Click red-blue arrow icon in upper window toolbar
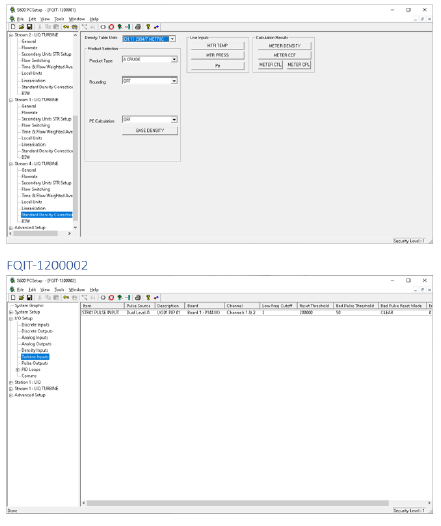 pos(156,27)
